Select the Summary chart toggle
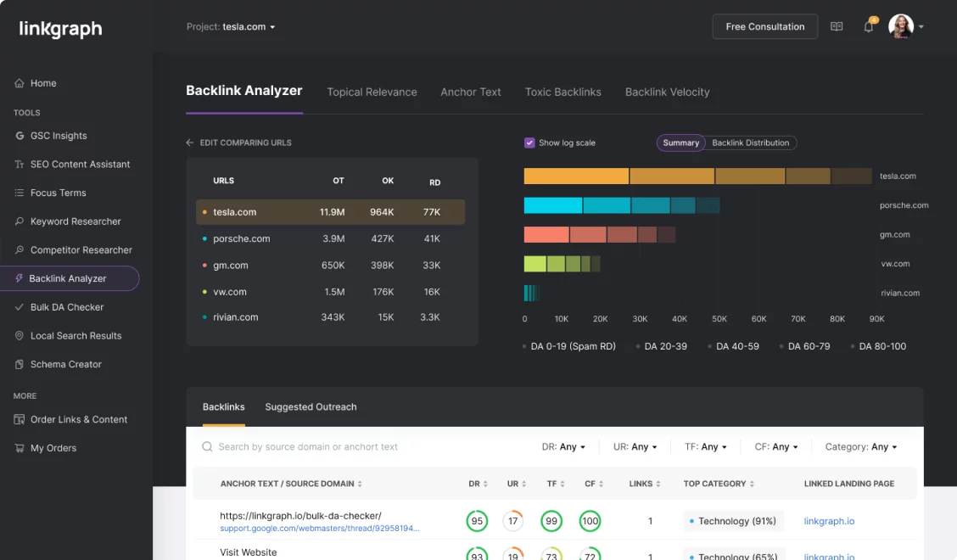 click(680, 143)
